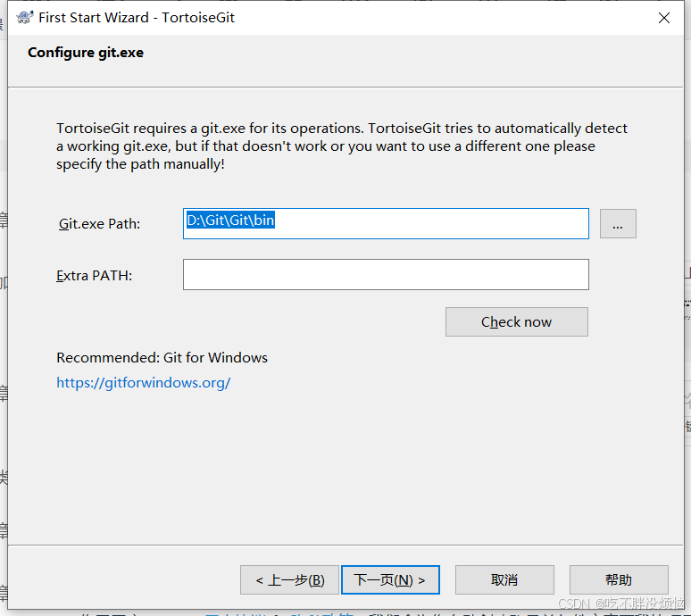Proceed with 下一页(N) button
The image size is (691, 616).
click(390, 580)
